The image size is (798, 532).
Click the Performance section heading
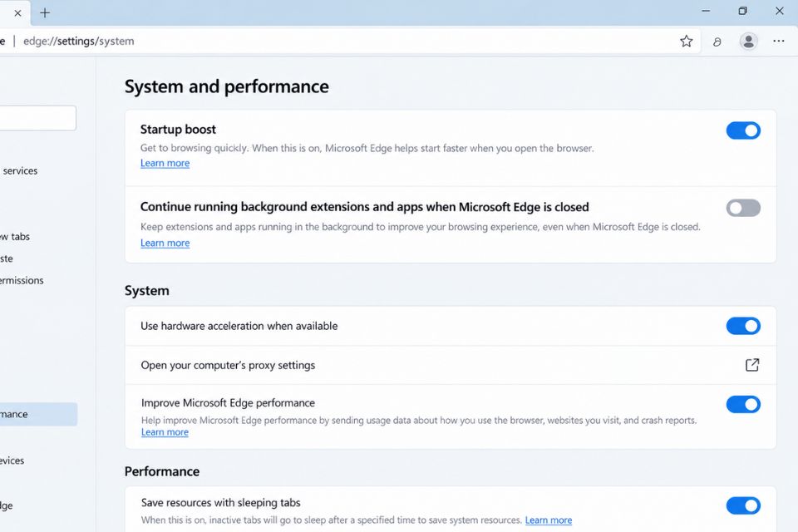coord(162,471)
